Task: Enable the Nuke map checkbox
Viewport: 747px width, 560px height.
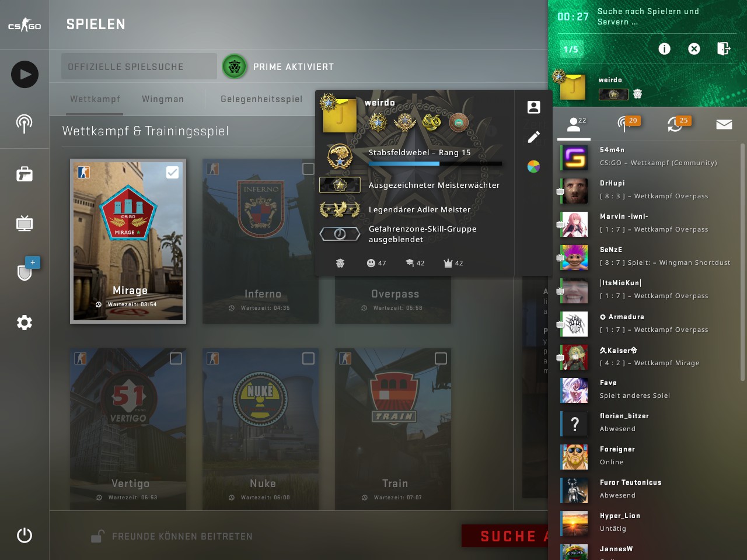Action: coord(308,358)
